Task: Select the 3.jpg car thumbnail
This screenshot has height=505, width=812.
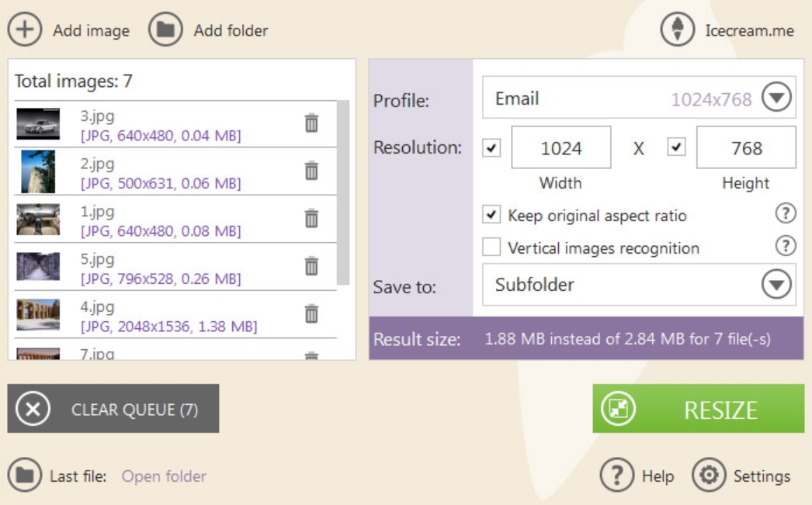Action: pyautogui.click(x=38, y=123)
